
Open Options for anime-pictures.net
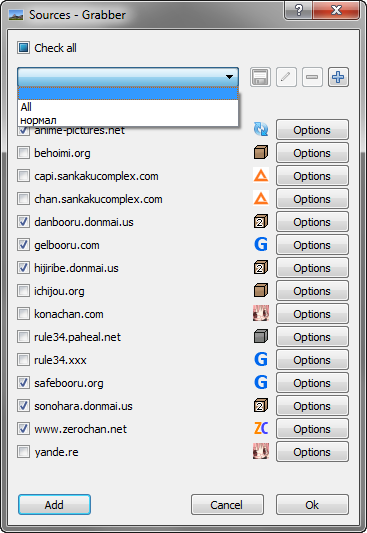point(312,130)
